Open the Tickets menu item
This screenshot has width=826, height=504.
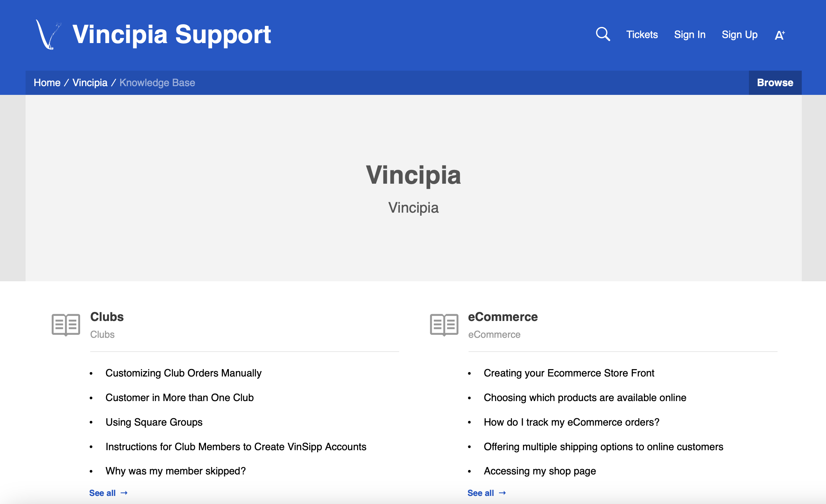pos(642,35)
